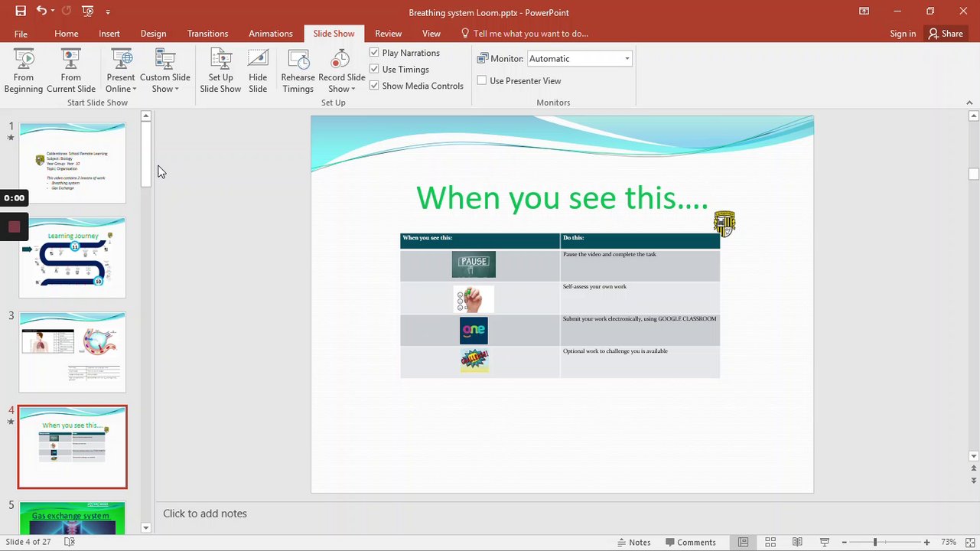
Task: Uncheck Play Narrations checkbox
Action: (x=374, y=53)
